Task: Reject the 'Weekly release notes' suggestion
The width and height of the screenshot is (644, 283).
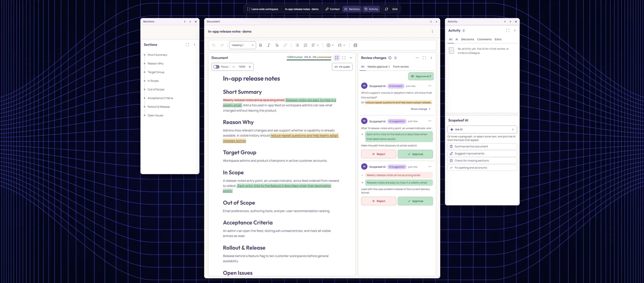Action: coord(379,201)
